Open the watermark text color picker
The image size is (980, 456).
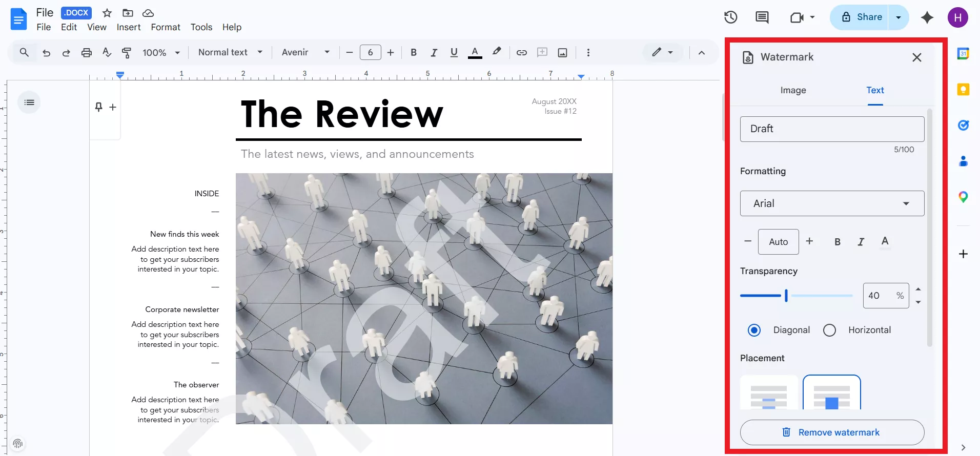click(885, 241)
